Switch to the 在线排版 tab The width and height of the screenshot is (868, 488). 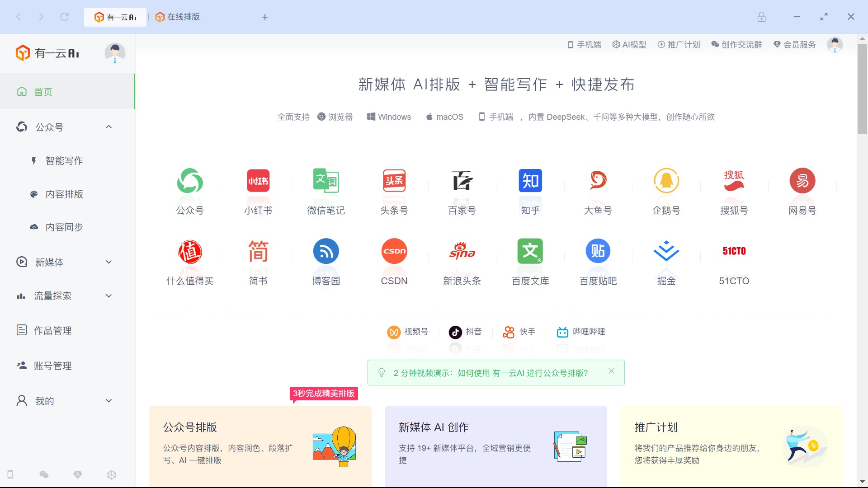[183, 17]
